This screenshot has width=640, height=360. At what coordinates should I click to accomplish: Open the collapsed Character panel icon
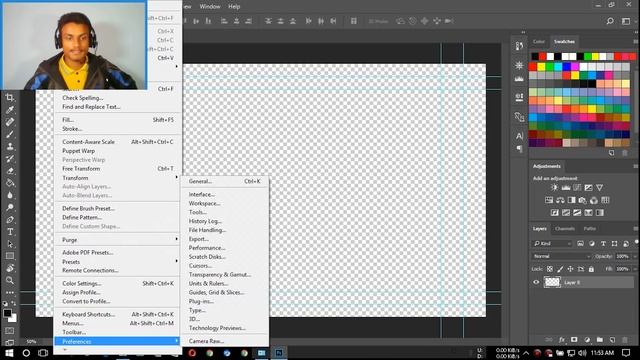[519, 136]
